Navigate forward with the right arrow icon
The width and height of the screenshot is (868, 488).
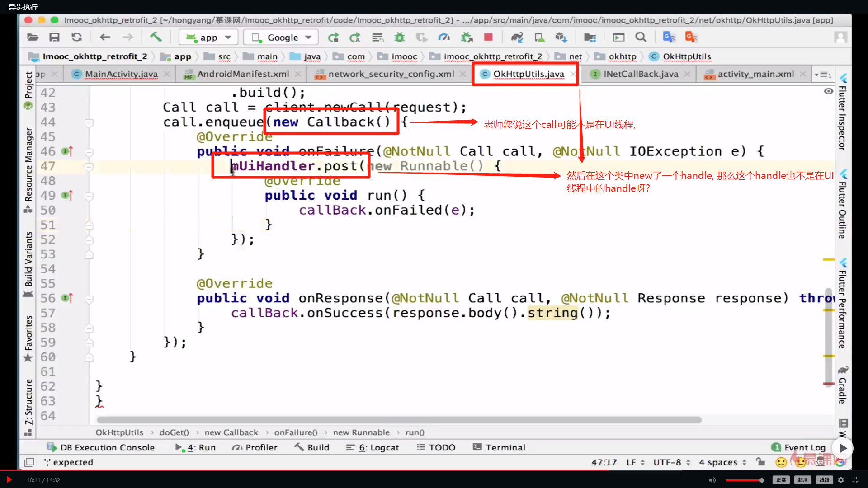(128, 38)
